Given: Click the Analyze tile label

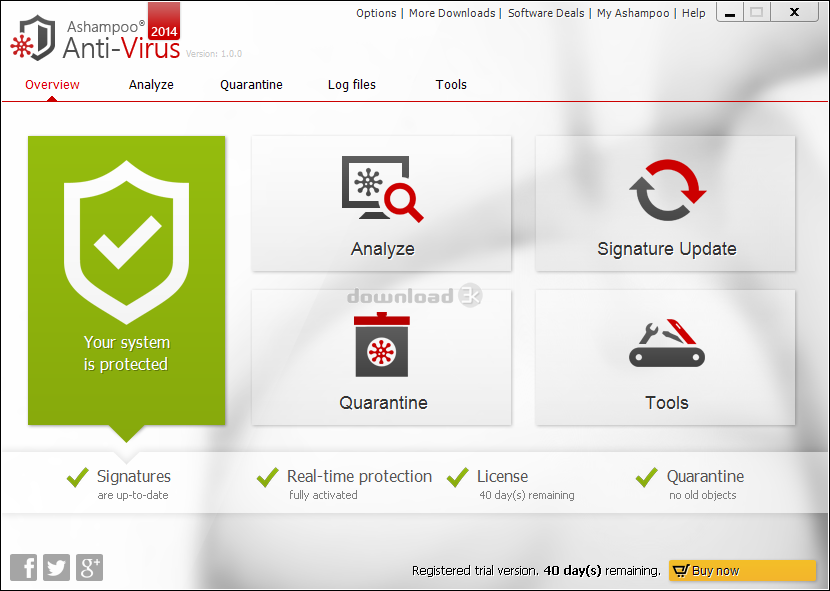Looking at the screenshot, I should coord(383,249).
